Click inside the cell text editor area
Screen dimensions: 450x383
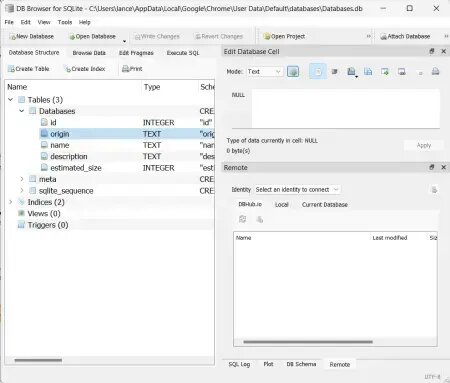tap(346, 108)
